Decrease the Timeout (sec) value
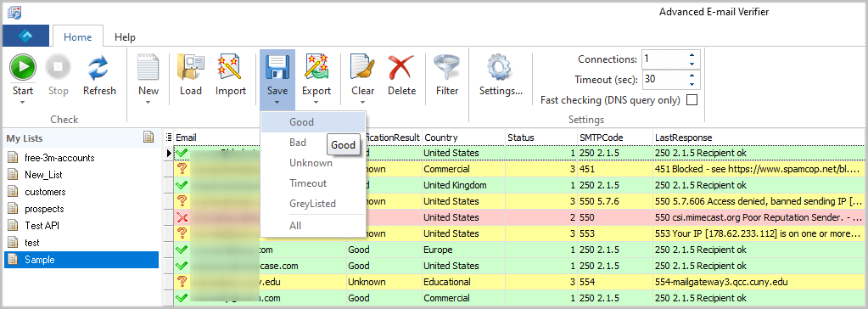 (692, 84)
